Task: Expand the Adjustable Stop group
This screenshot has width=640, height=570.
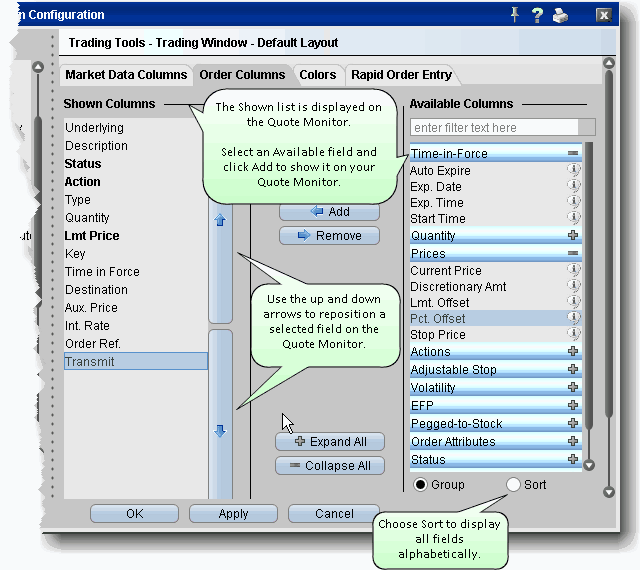Action: point(573,370)
